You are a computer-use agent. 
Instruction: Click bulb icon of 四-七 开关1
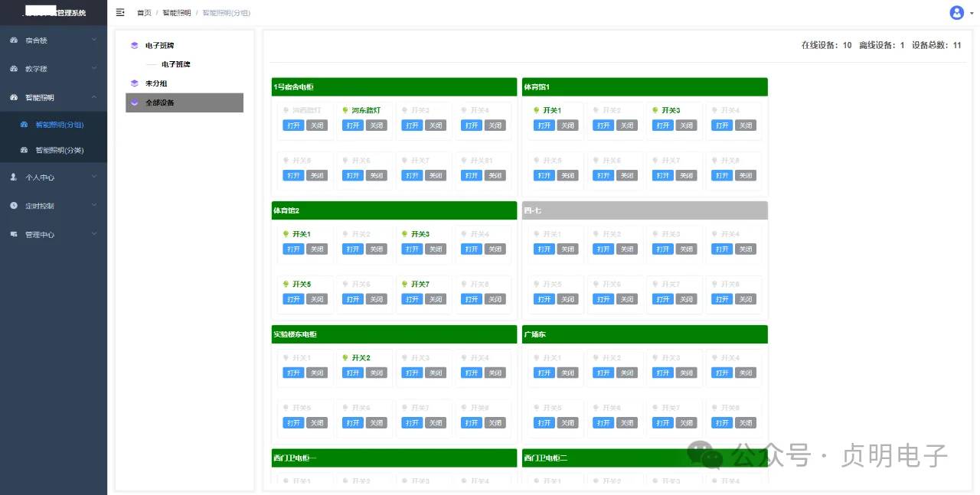pyautogui.click(x=537, y=234)
